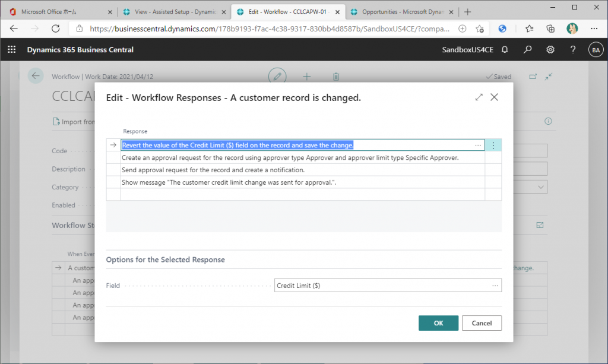Click the notifications bell icon
Screen dimensions: 608x364
coord(505,50)
